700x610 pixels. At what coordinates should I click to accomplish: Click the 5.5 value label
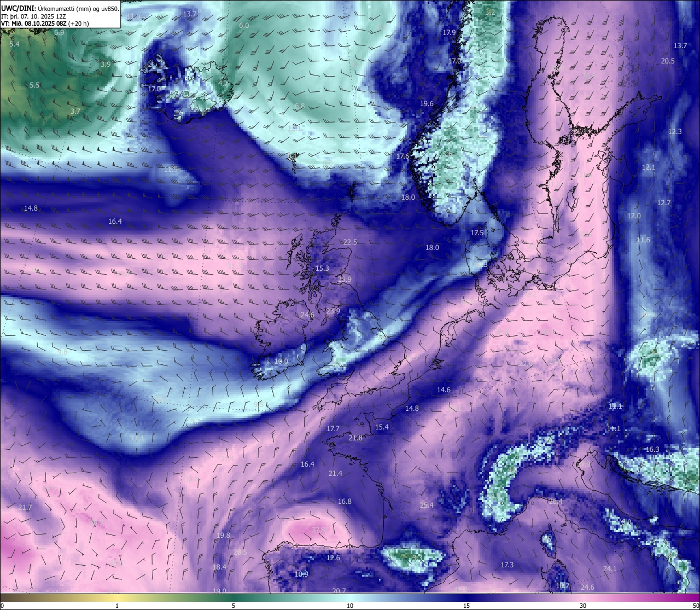34,85
